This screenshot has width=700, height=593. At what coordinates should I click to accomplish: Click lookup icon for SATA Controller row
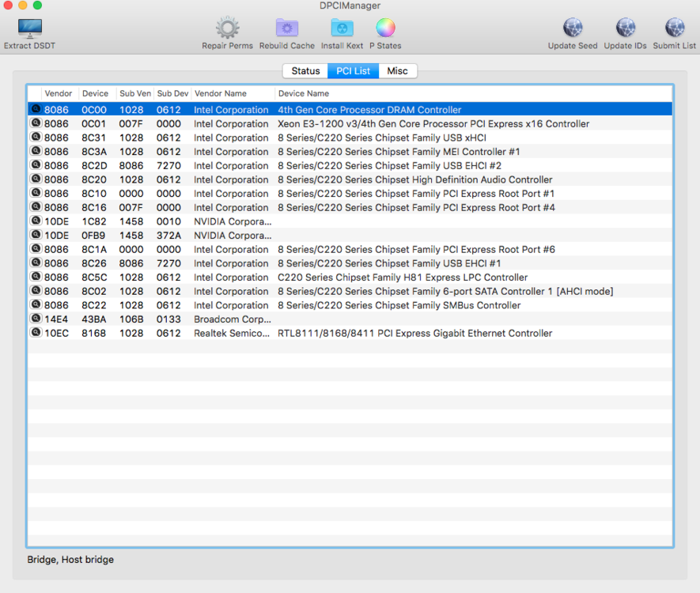[36, 290]
